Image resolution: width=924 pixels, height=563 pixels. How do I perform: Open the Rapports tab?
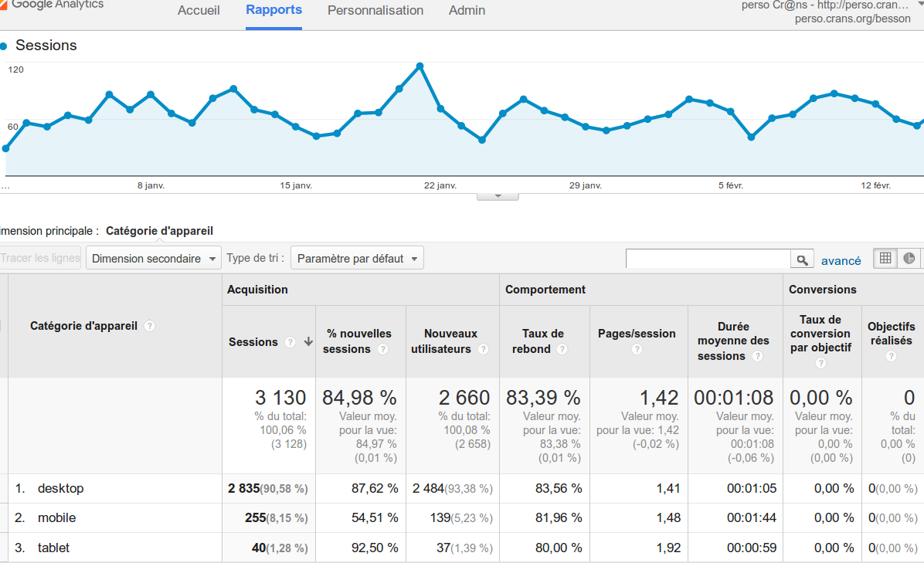click(273, 11)
